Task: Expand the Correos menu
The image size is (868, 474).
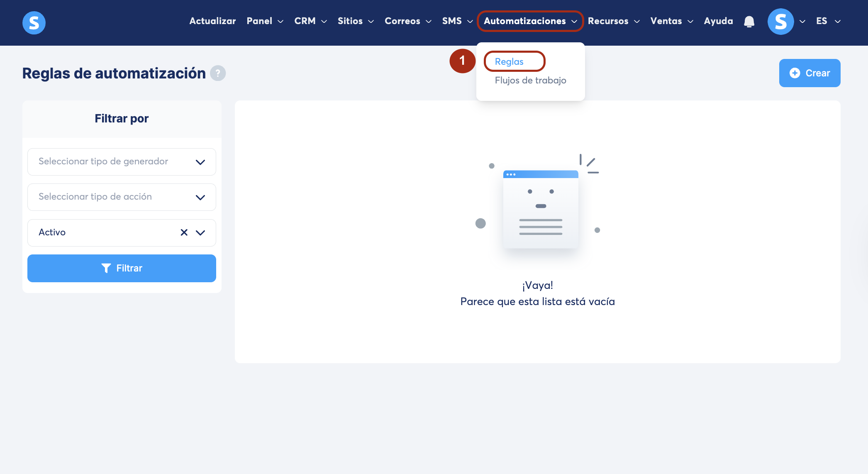Action: pos(408,21)
